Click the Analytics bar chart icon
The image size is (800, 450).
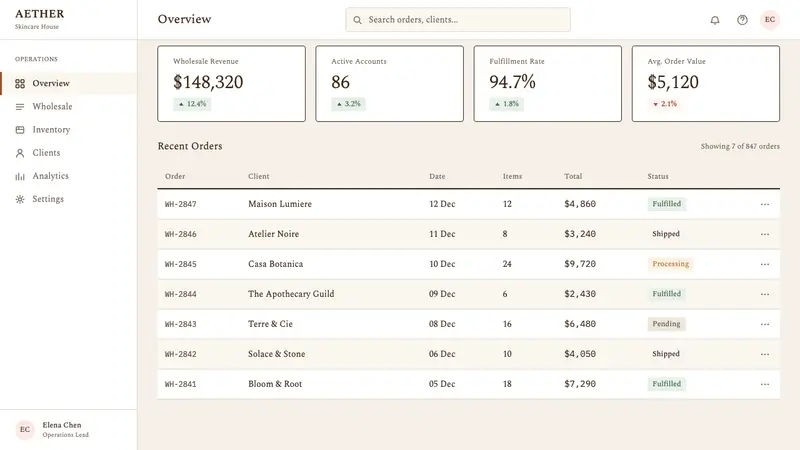(x=20, y=176)
